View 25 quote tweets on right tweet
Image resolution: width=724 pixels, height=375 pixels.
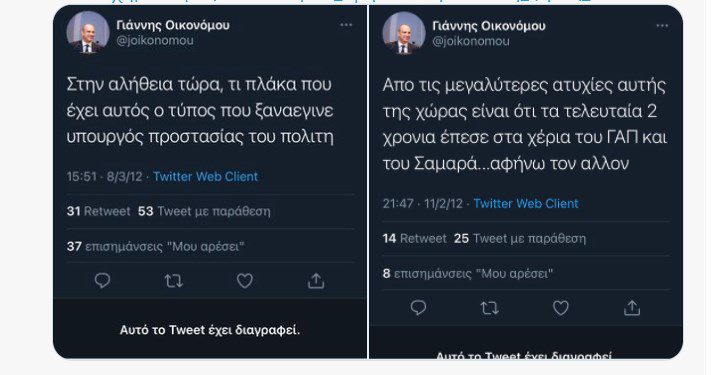[x=520, y=239]
